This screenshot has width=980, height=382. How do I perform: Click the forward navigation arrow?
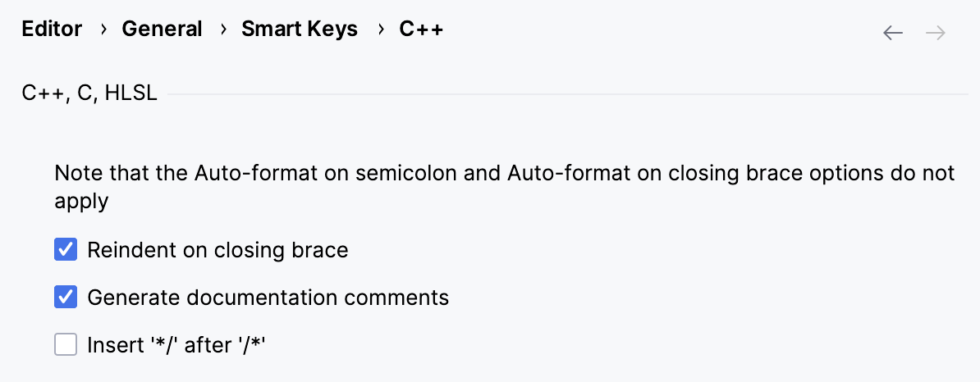point(936,33)
